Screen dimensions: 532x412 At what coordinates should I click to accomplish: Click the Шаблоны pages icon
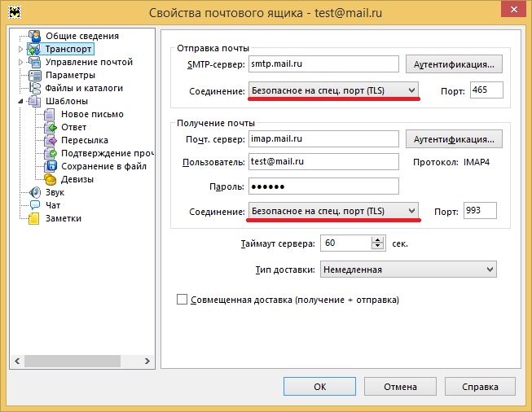coord(34,101)
